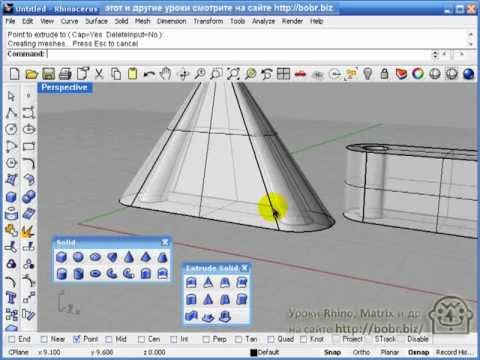Select the Rectangle tool

(29, 146)
